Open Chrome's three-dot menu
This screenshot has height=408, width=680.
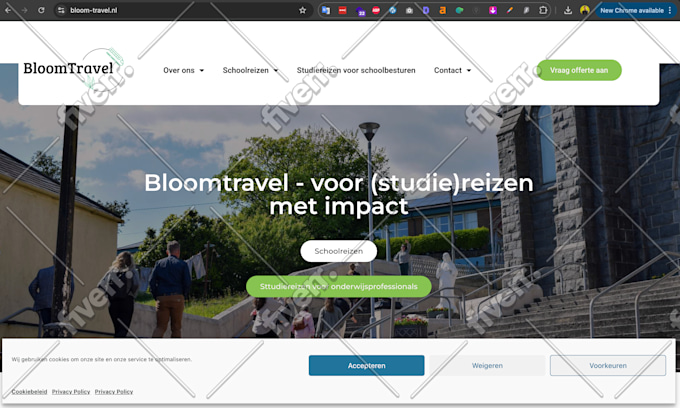[670, 10]
